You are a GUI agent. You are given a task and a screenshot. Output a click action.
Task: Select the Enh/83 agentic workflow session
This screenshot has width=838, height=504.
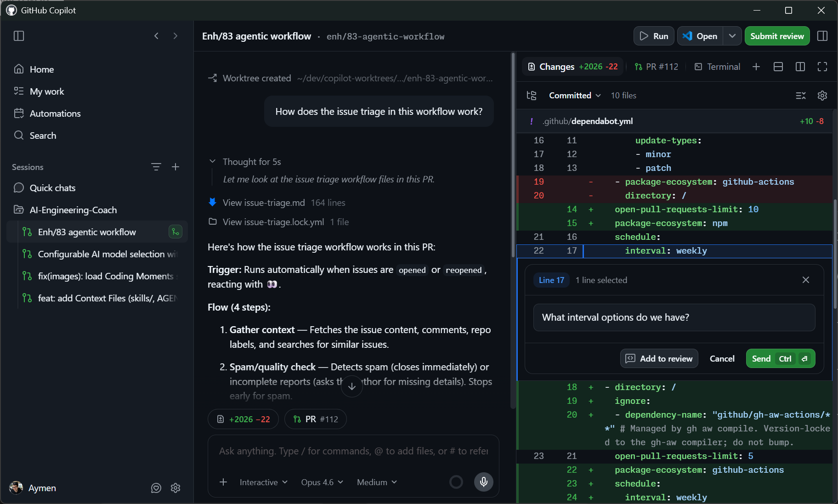pyautogui.click(x=97, y=232)
